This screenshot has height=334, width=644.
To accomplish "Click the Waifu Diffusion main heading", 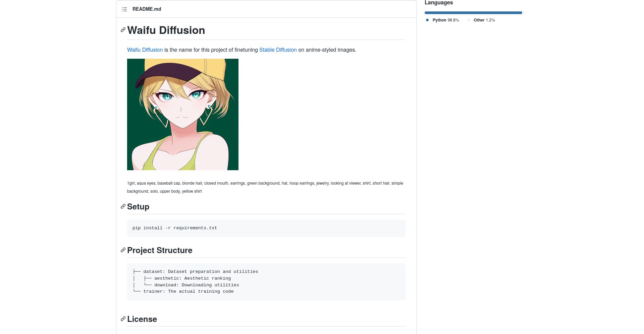I will coord(166,30).
